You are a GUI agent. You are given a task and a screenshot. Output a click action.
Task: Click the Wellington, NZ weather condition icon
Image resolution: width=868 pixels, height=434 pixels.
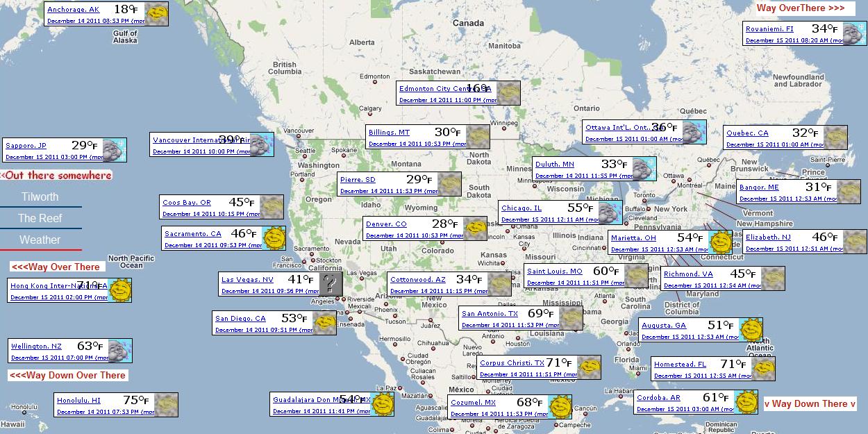click(x=120, y=351)
